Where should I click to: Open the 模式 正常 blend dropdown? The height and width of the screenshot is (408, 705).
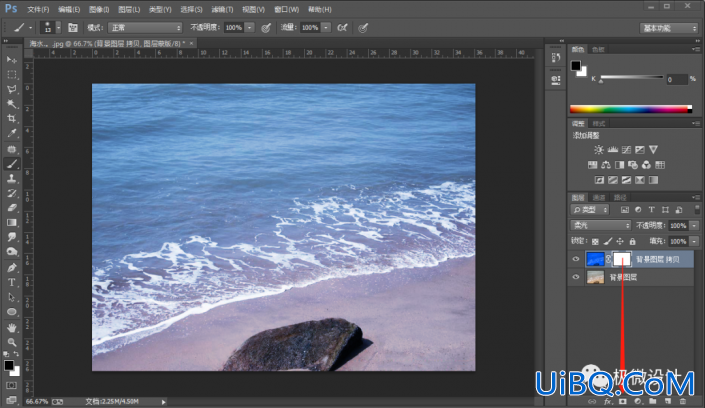(145, 28)
